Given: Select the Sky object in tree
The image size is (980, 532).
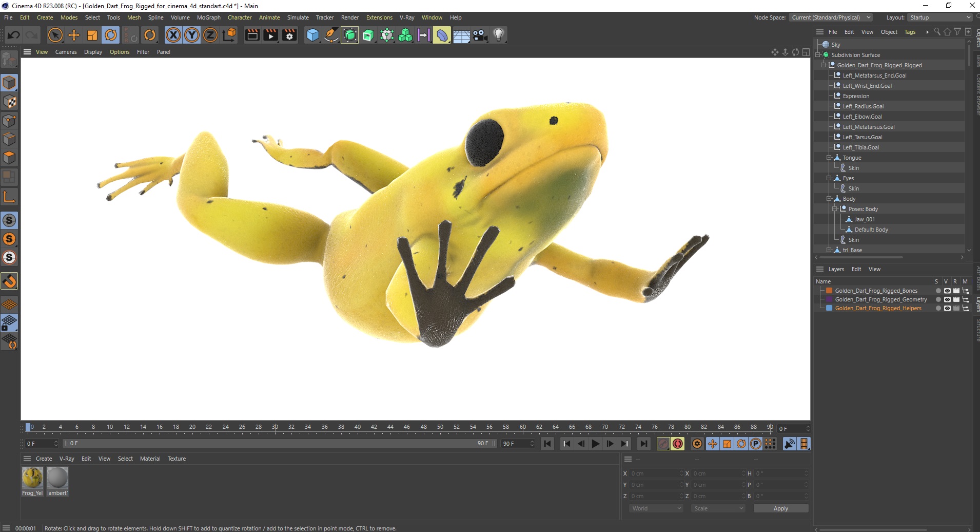Looking at the screenshot, I should click(836, 45).
